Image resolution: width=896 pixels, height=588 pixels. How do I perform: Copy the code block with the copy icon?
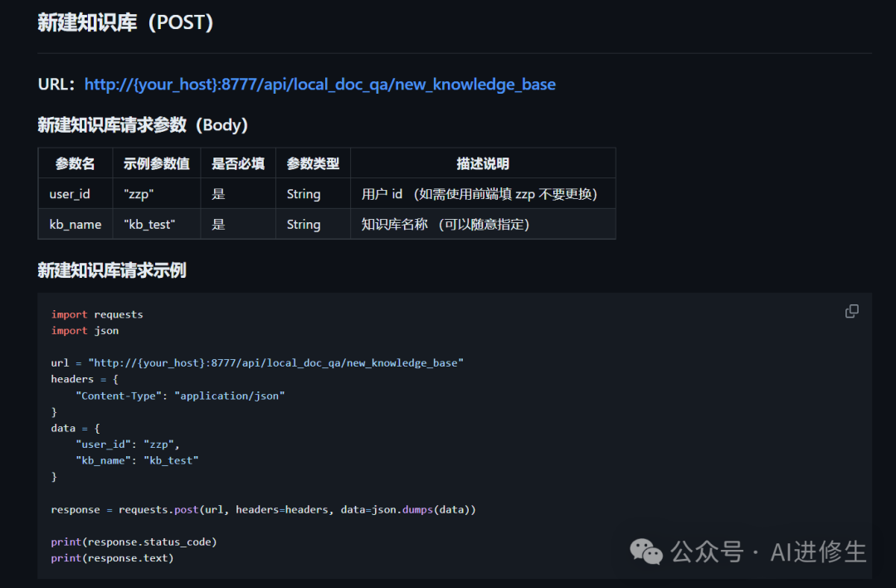[851, 311]
